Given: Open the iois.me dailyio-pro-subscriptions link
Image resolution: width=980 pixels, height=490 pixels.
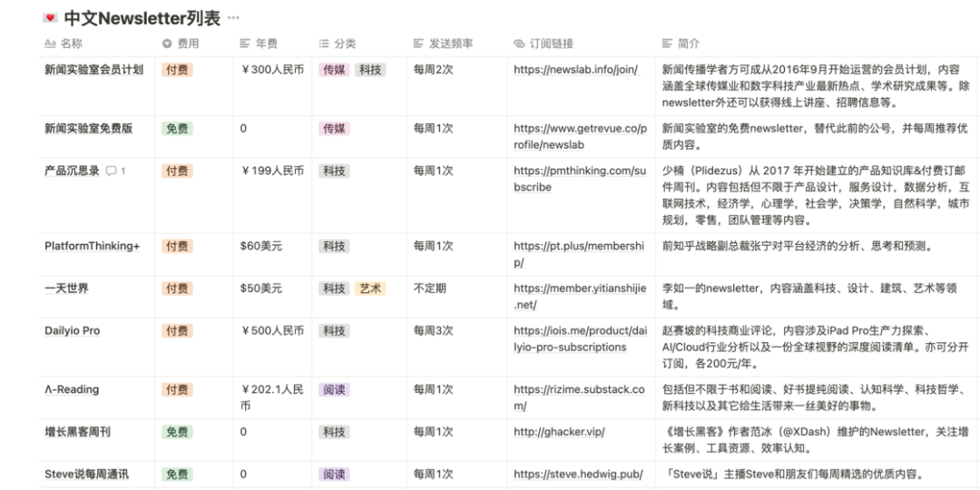Looking at the screenshot, I should (x=579, y=338).
